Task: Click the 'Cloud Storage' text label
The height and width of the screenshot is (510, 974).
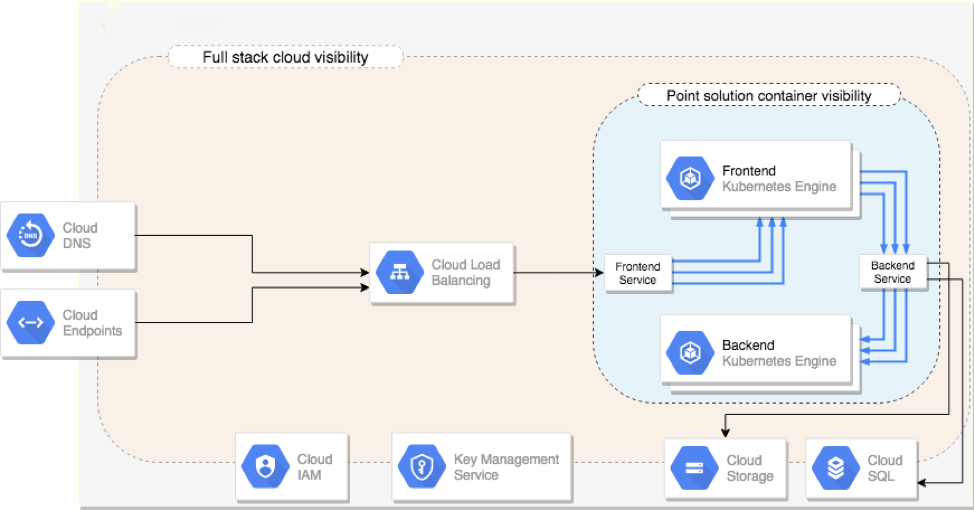Action: [x=750, y=468]
